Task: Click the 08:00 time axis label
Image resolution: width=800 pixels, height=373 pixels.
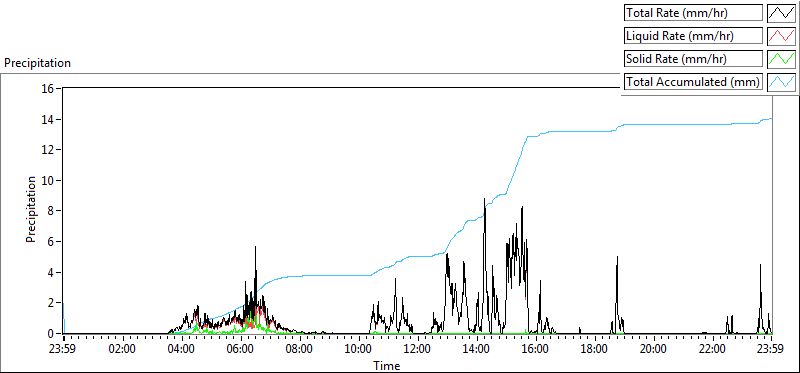Action: (x=299, y=350)
